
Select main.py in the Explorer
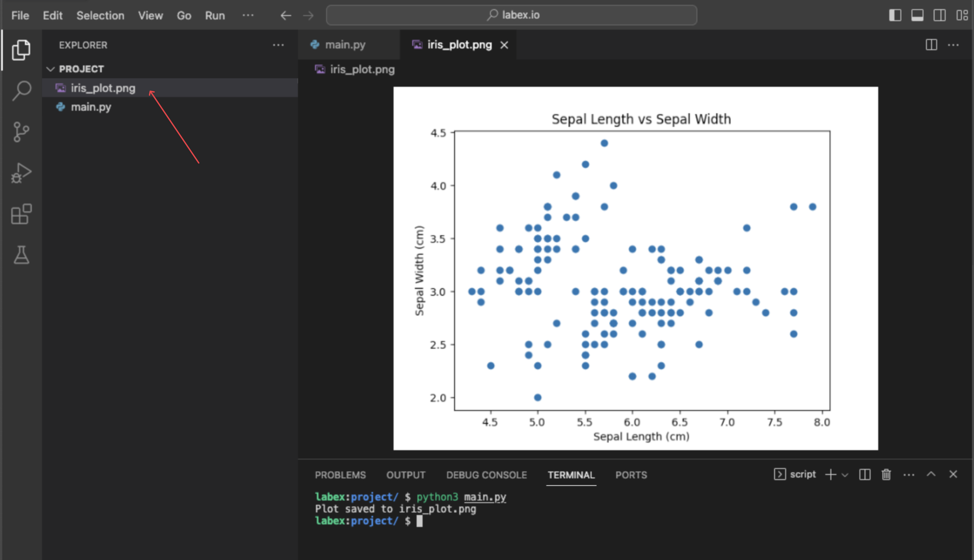[91, 107]
